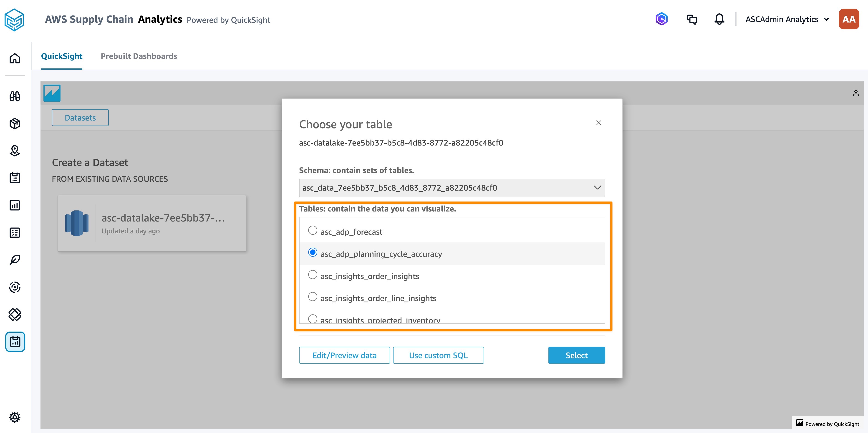Image resolution: width=868 pixels, height=433 pixels.
Task: Open the chat messages icon in header
Action: click(x=692, y=19)
